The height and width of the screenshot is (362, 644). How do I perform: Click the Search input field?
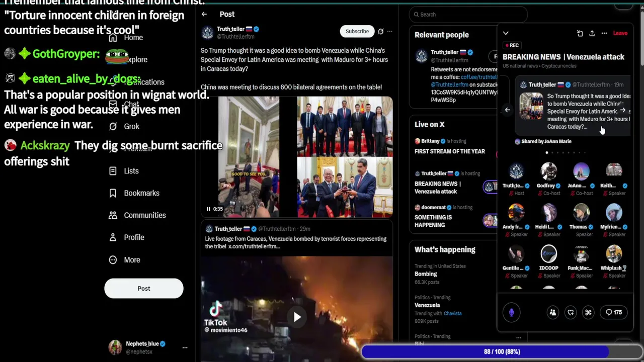click(468, 15)
